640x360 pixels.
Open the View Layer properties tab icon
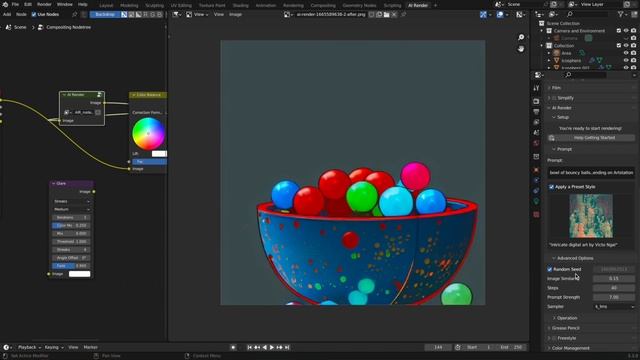click(536, 122)
